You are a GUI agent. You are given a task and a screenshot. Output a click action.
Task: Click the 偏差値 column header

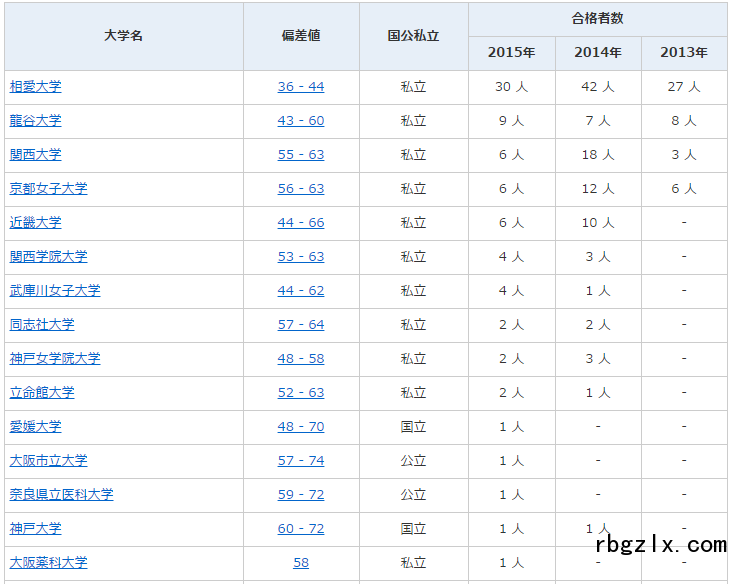(301, 36)
